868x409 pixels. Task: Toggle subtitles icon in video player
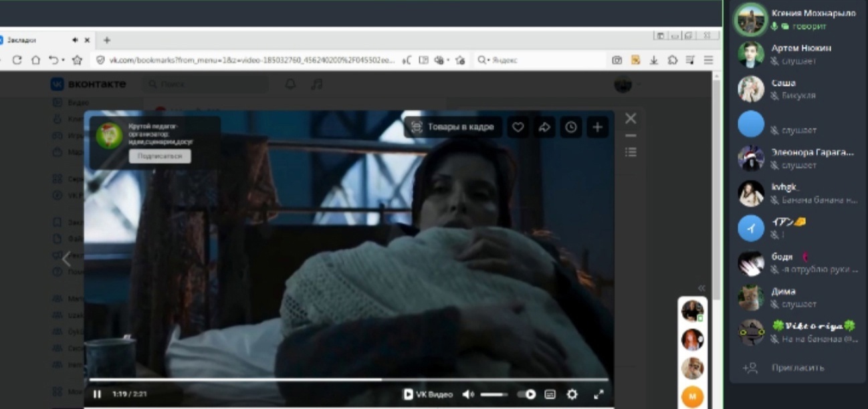(550, 394)
